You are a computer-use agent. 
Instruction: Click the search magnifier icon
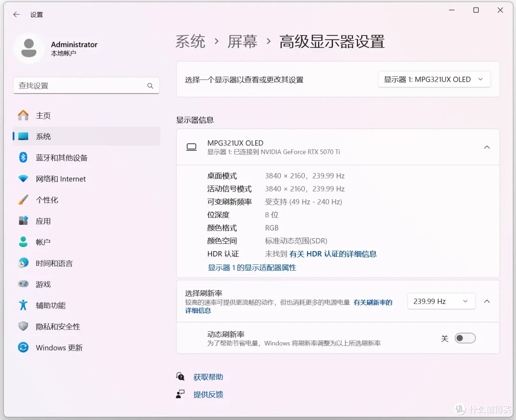tap(150, 86)
